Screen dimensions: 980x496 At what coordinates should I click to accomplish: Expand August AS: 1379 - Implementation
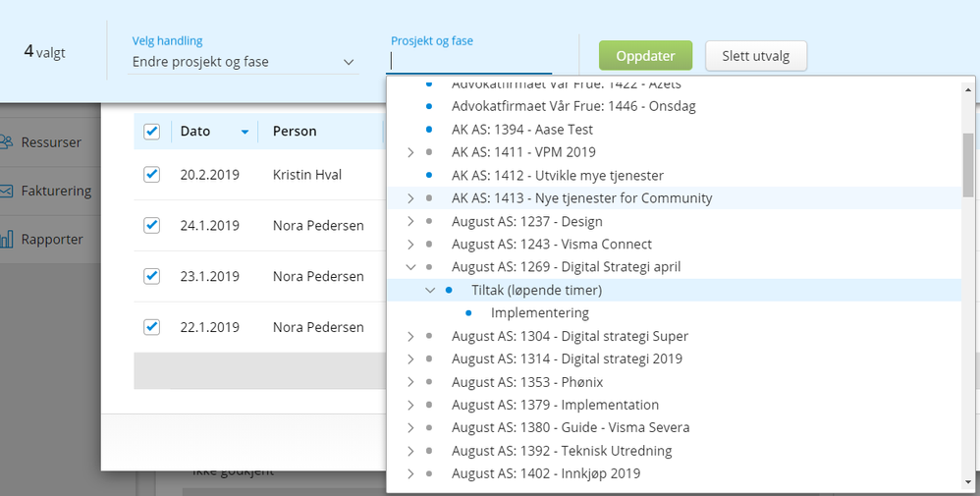[x=410, y=405]
